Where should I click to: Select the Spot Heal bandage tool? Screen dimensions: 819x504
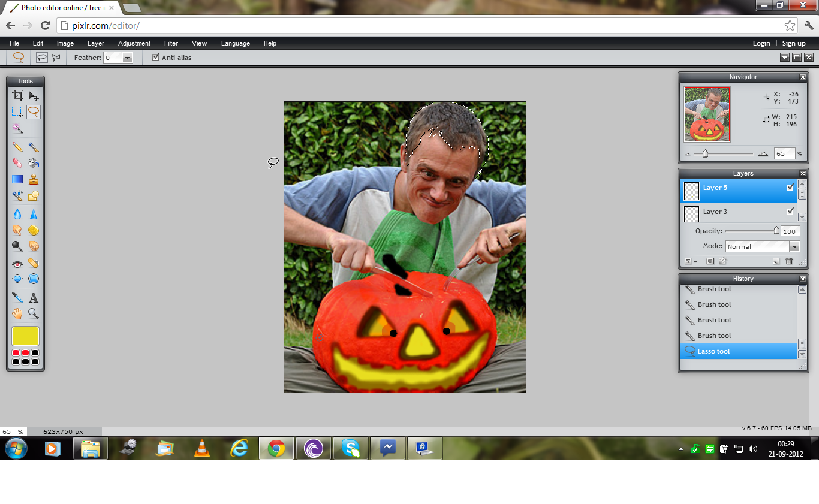click(x=34, y=262)
